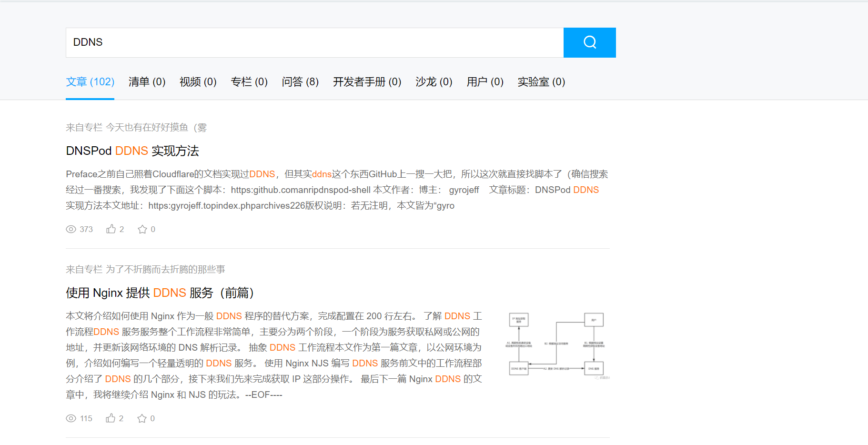Switch to the 开发者手册 tab
Image resolution: width=868 pixels, height=445 pixels.
coord(367,81)
